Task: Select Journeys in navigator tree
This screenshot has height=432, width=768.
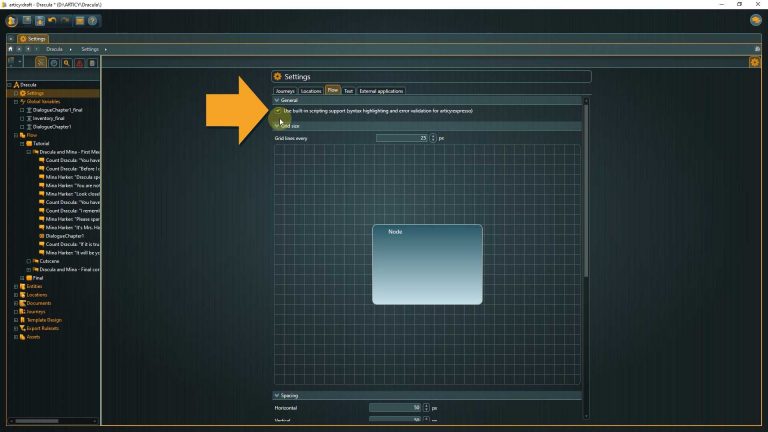Action: 36,312
